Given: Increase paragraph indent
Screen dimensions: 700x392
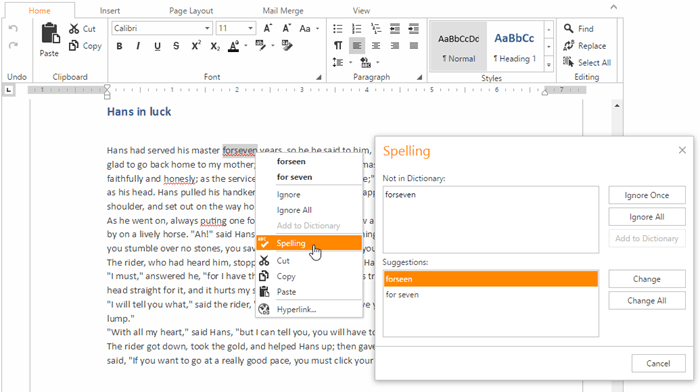Looking at the screenshot, I should pos(414,29).
